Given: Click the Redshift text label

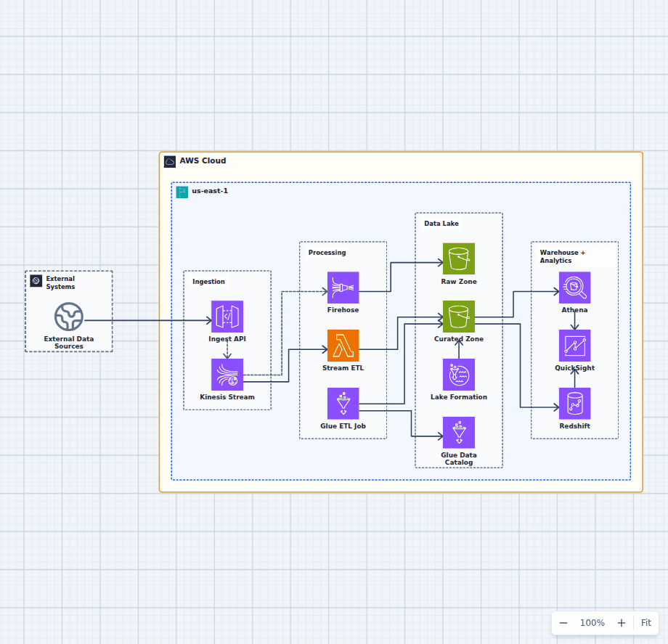Looking at the screenshot, I should click(x=575, y=426).
